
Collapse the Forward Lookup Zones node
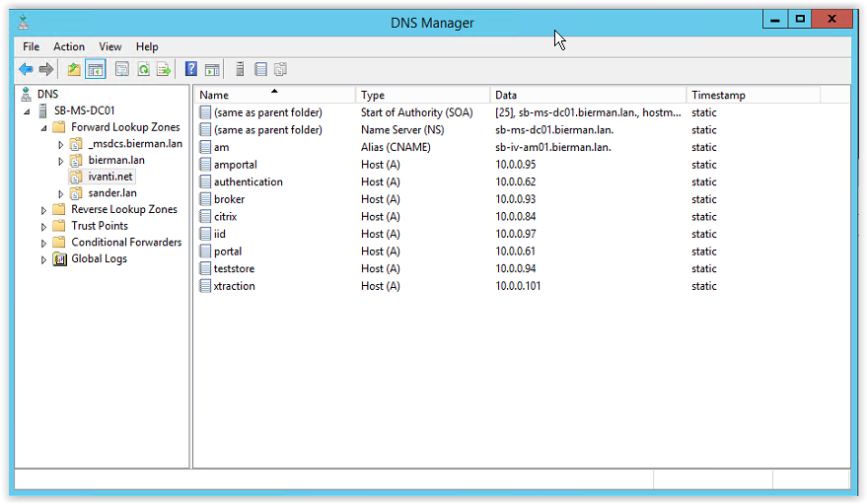point(43,128)
